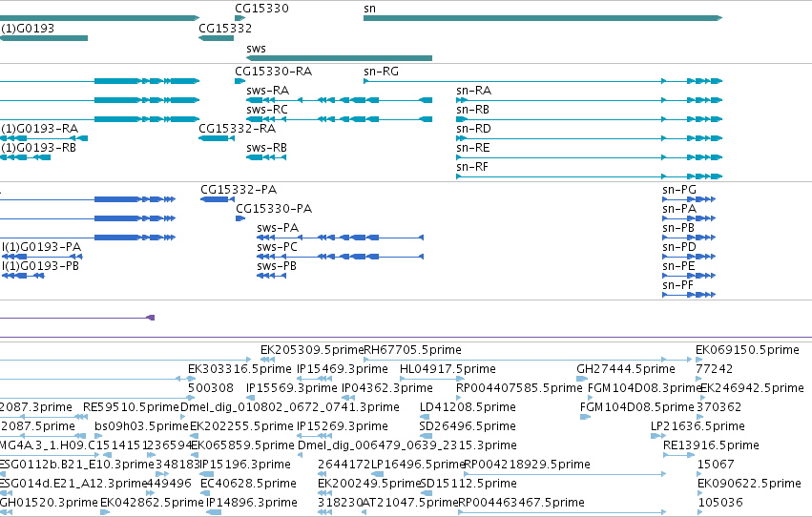This screenshot has height=517, width=812.
Task: Select the CG15330-PA protein label
Action: pos(274,209)
